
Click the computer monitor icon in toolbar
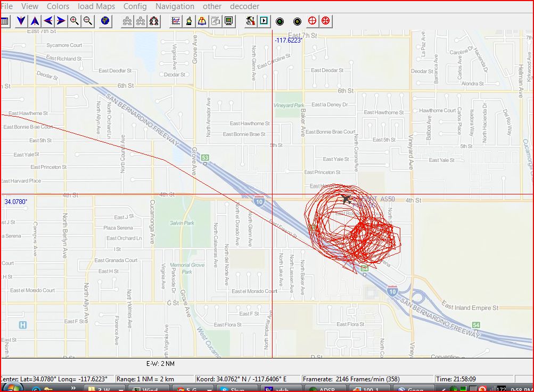[229, 21]
